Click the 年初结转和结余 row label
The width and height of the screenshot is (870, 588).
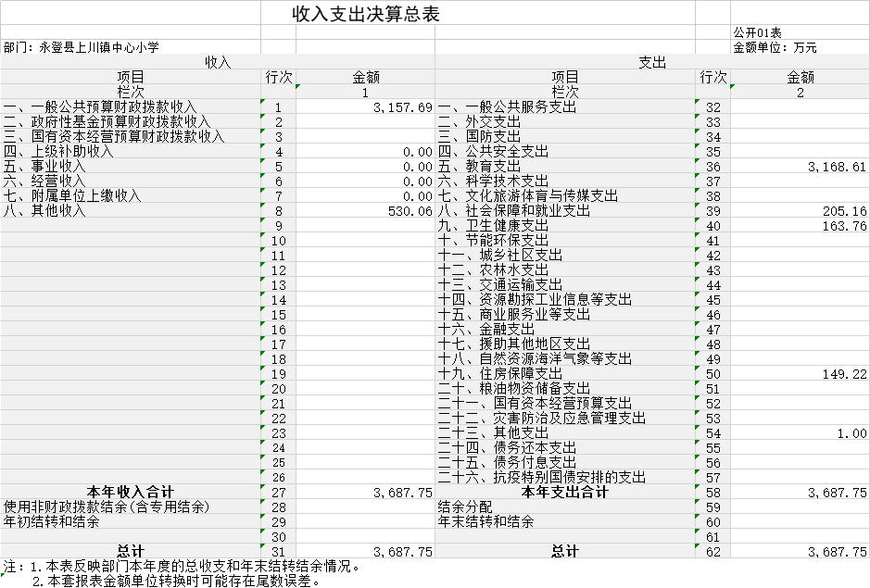click(52, 522)
